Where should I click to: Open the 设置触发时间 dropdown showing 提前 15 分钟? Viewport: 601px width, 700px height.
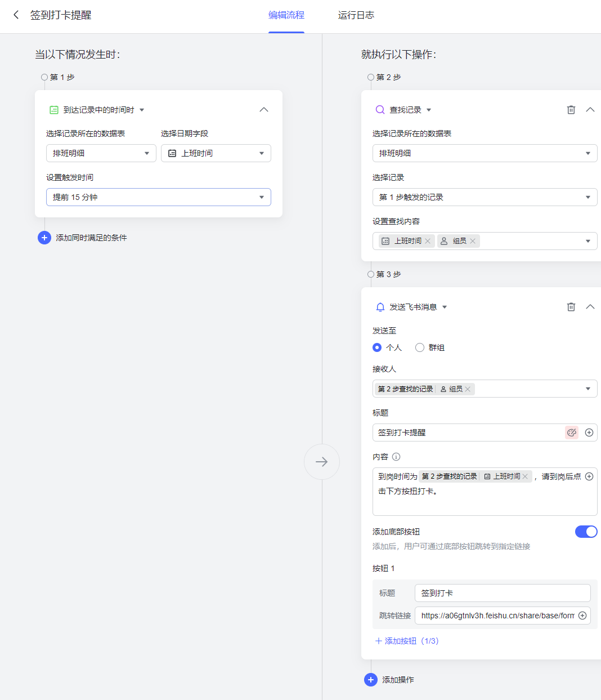click(158, 197)
